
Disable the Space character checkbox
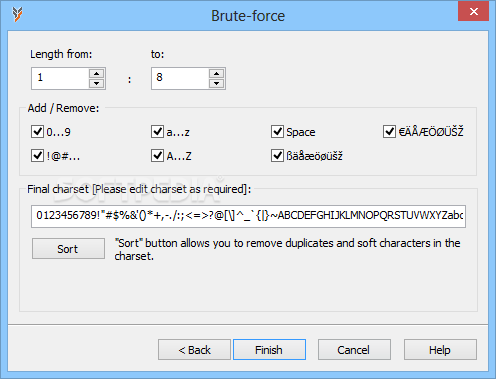(x=277, y=132)
